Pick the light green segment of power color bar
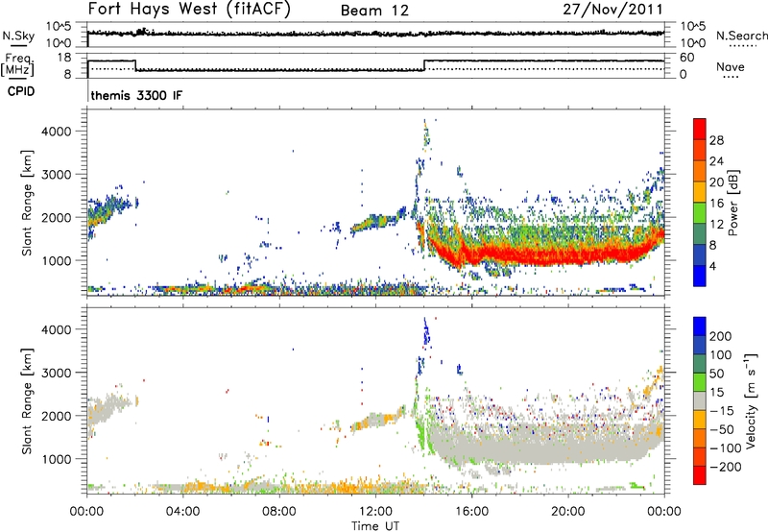Viewport: 768px width, 532px height. click(700, 212)
